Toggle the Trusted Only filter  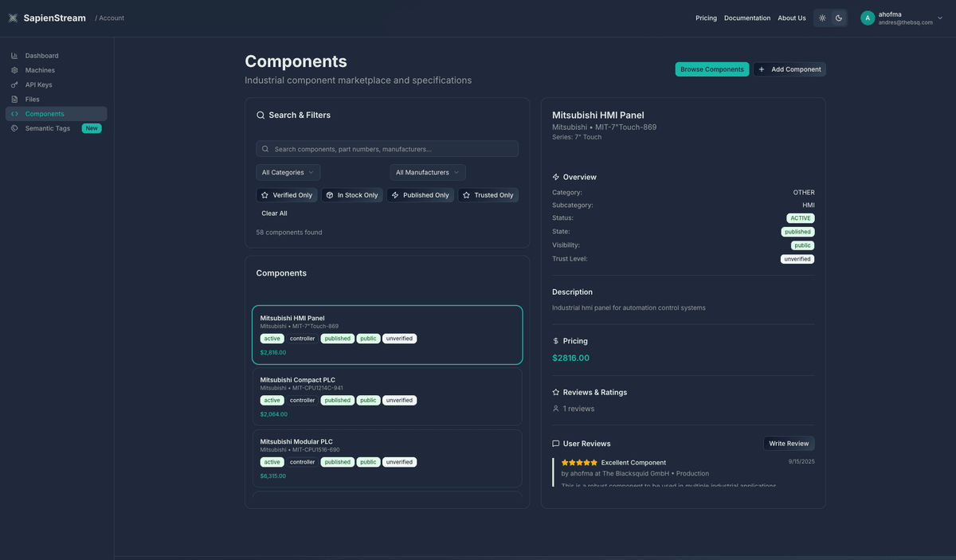[488, 195]
